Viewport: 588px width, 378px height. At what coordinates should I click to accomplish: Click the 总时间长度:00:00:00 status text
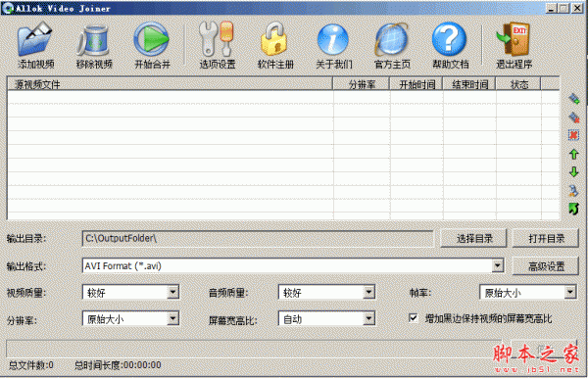(118, 365)
